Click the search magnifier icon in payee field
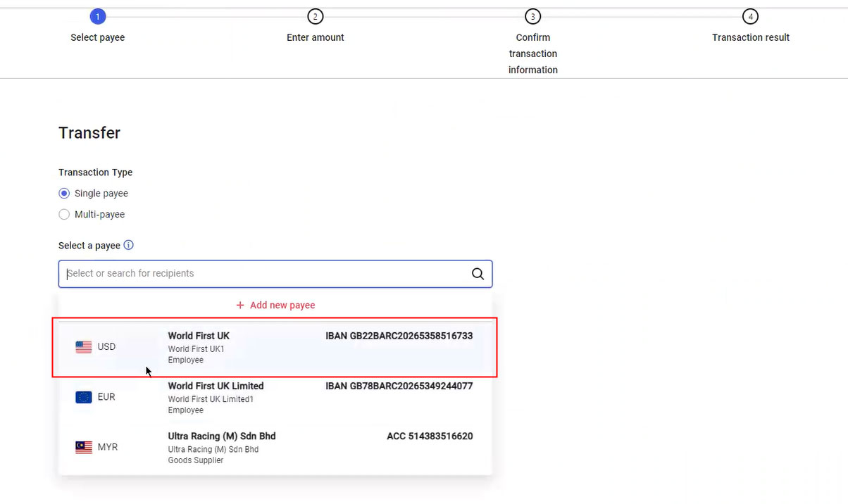The image size is (848, 504). point(478,274)
